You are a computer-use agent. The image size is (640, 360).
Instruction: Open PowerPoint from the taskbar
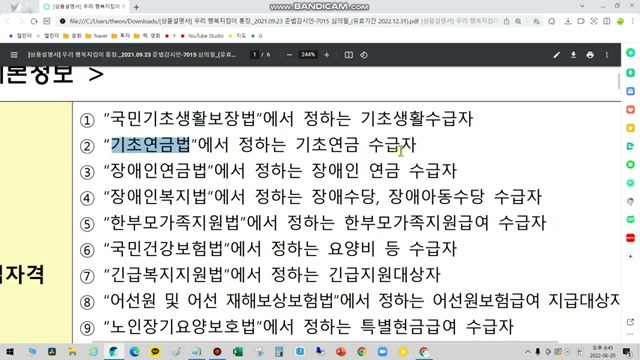point(341,351)
